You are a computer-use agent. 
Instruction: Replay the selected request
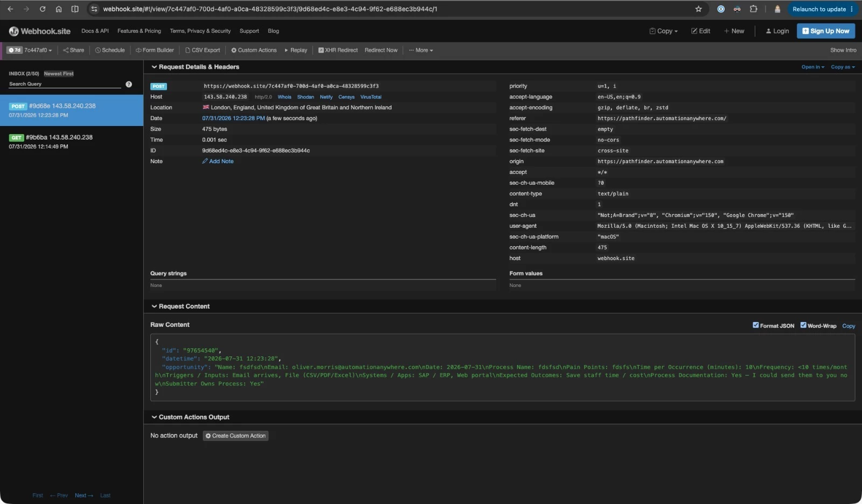(296, 50)
